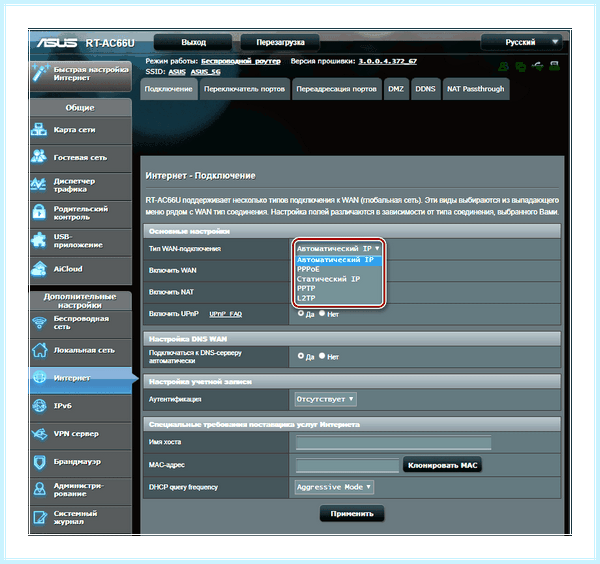The height and width of the screenshot is (564, 600).
Task: Open the firmware version 3.0.0.4.372_67 link
Action: coord(388,61)
